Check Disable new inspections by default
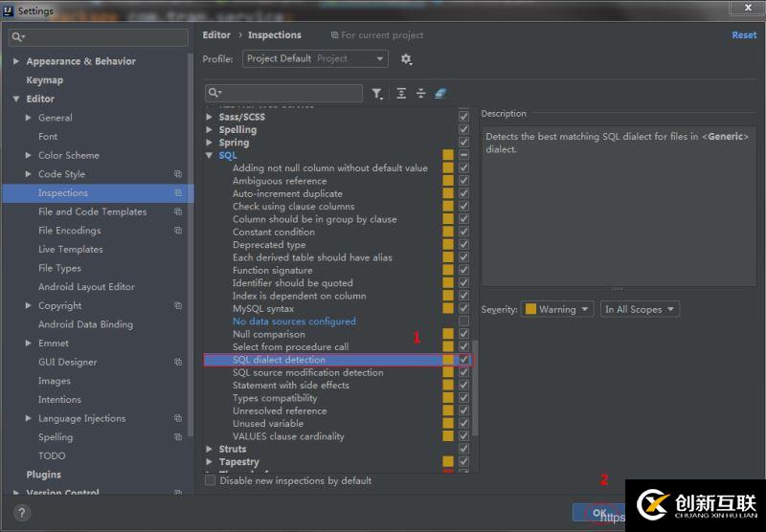This screenshot has width=766, height=532. [210, 480]
